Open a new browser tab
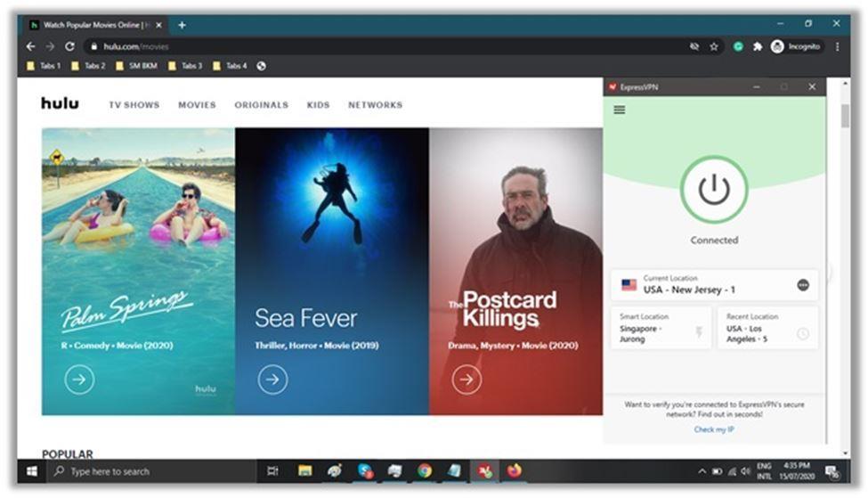Viewport: 868px width, 498px height. pyautogui.click(x=182, y=25)
